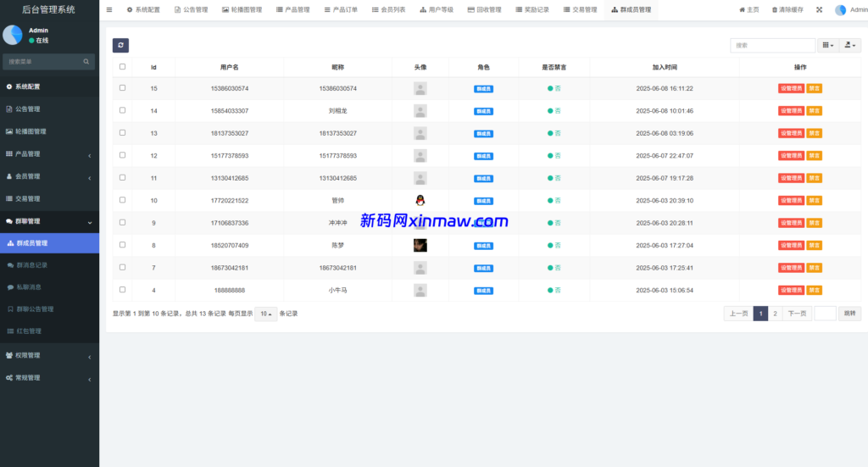Click the 上一页 previous page button
Image resolution: width=868 pixels, height=467 pixels.
click(x=738, y=314)
